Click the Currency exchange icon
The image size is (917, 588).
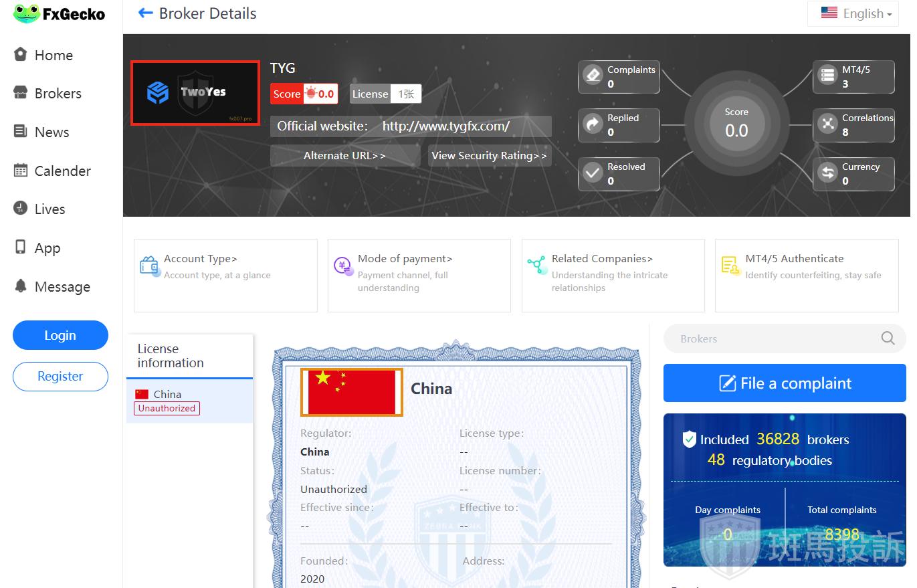828,173
